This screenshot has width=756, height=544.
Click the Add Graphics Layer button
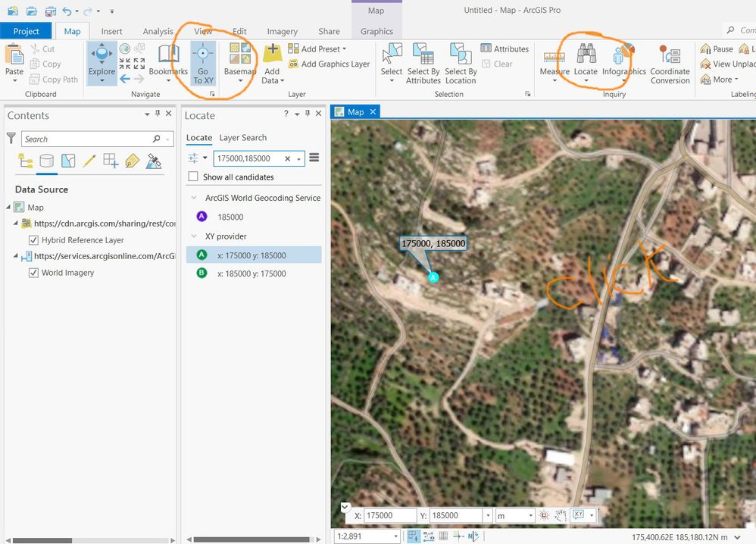point(329,64)
